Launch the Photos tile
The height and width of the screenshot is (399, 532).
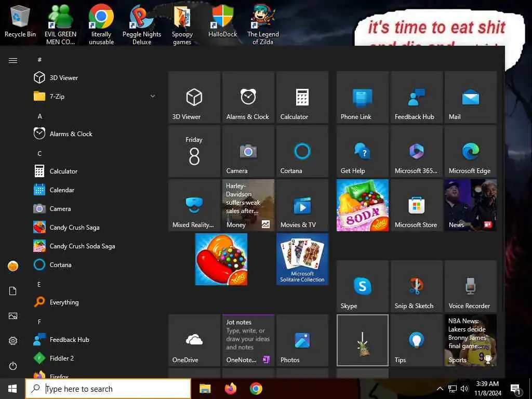tap(302, 340)
